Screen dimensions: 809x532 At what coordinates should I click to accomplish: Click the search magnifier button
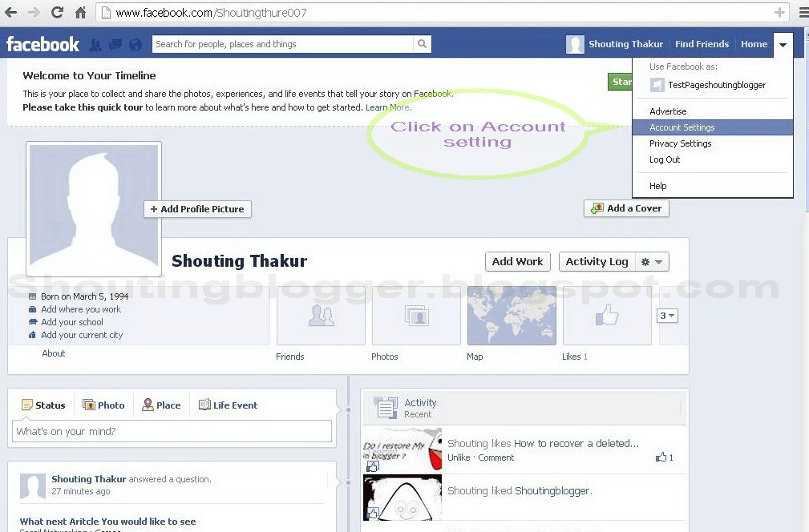pyautogui.click(x=422, y=44)
